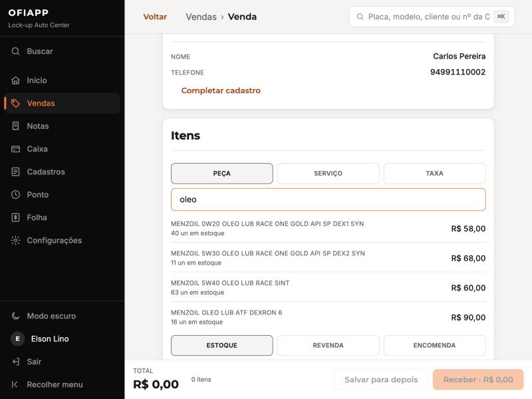Open the Notas menu item

click(x=62, y=126)
